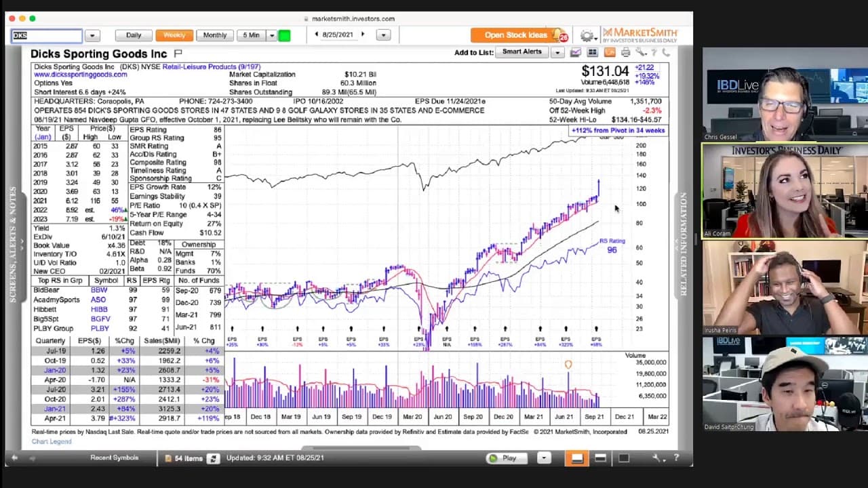The width and height of the screenshot is (868, 488).
Task: Click the Chart Legend link
Action: point(52,442)
